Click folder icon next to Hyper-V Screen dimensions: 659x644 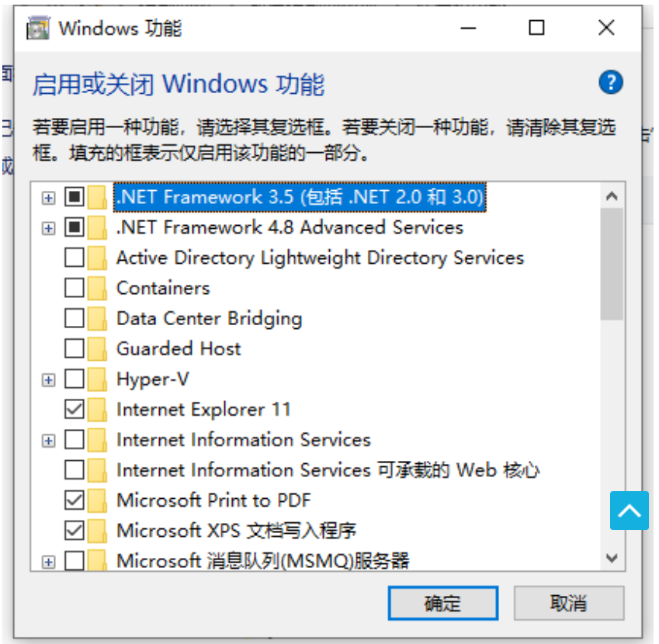97,380
